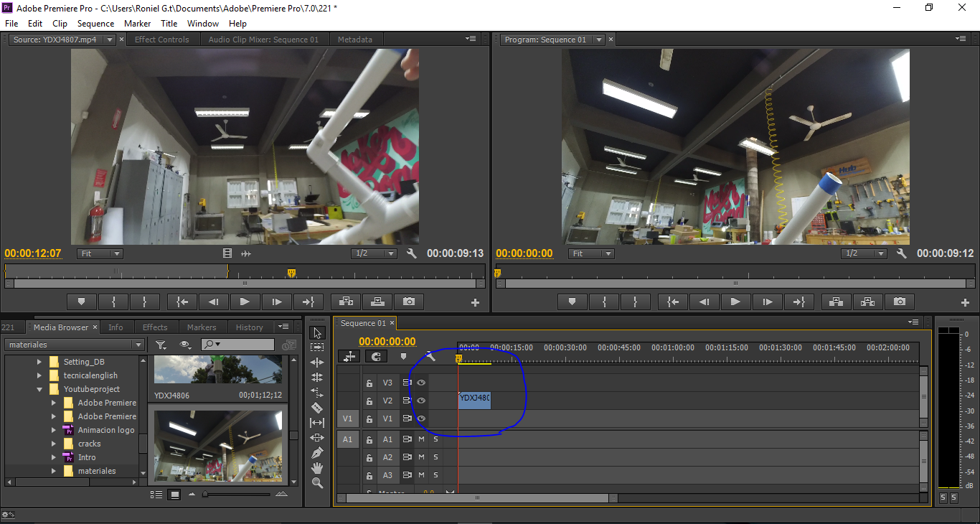Switch to the Effects tab

point(155,327)
